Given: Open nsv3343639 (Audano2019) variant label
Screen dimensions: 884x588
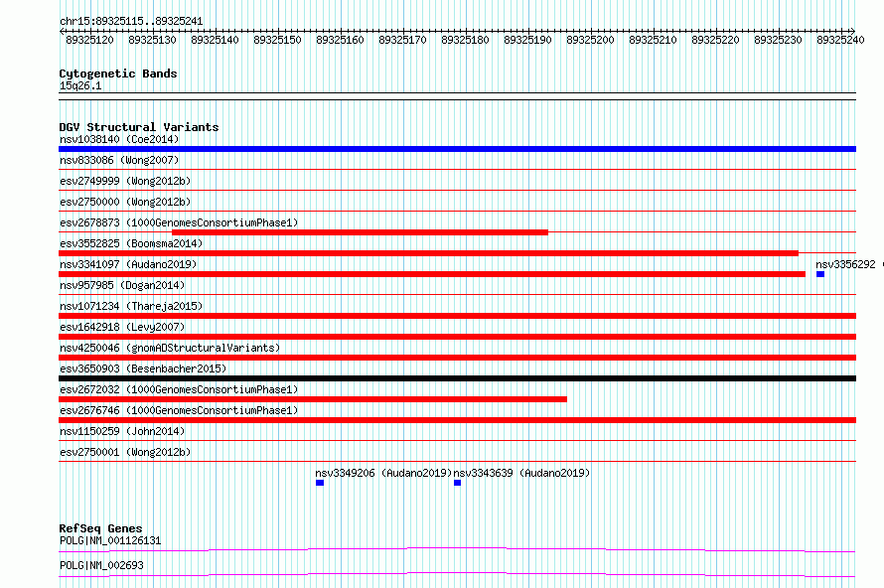Looking at the screenshot, I should [x=521, y=473].
